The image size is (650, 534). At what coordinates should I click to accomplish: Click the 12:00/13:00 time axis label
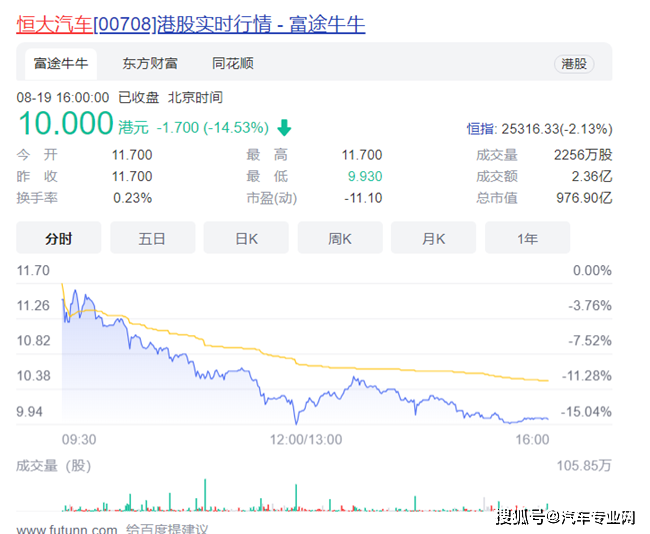[x=306, y=439]
